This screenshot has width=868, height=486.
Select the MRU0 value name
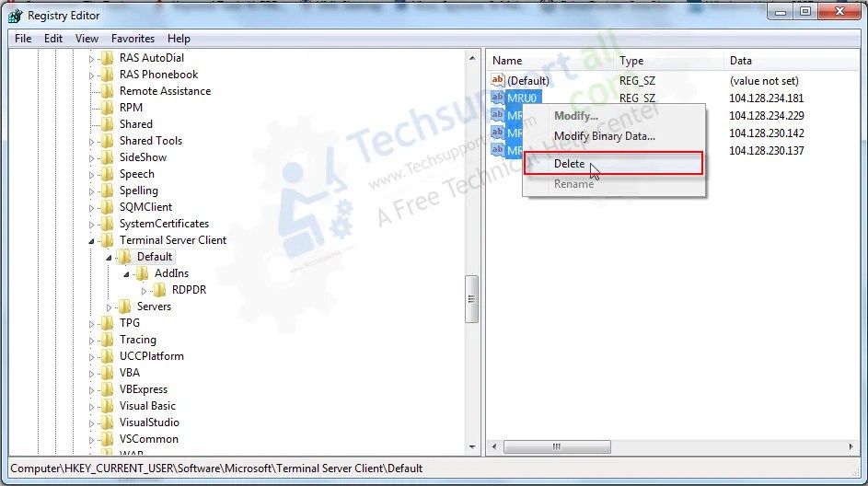(x=522, y=98)
